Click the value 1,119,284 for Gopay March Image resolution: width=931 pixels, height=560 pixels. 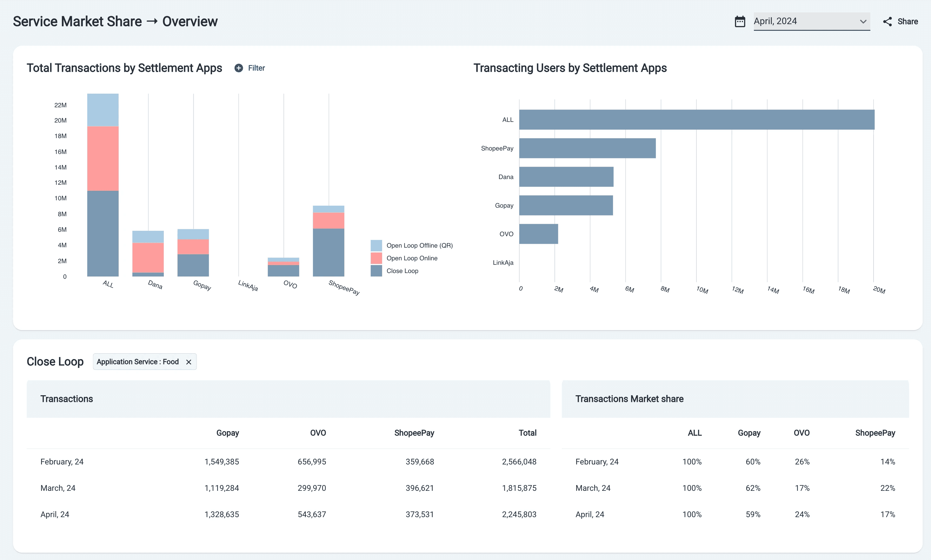222,488
